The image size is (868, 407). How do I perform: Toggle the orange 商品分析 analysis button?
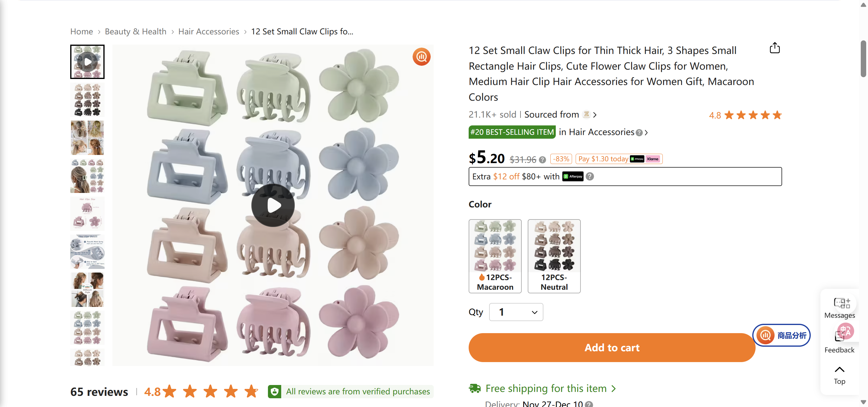click(x=782, y=335)
